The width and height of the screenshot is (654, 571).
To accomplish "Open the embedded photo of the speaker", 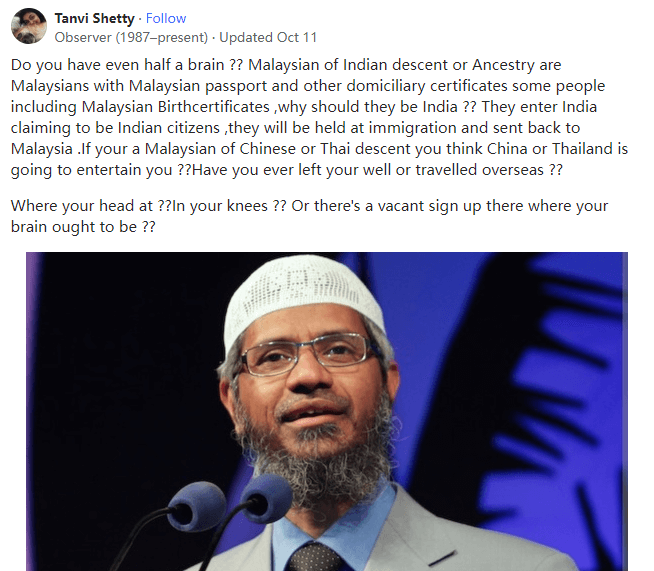I will pos(327,411).
